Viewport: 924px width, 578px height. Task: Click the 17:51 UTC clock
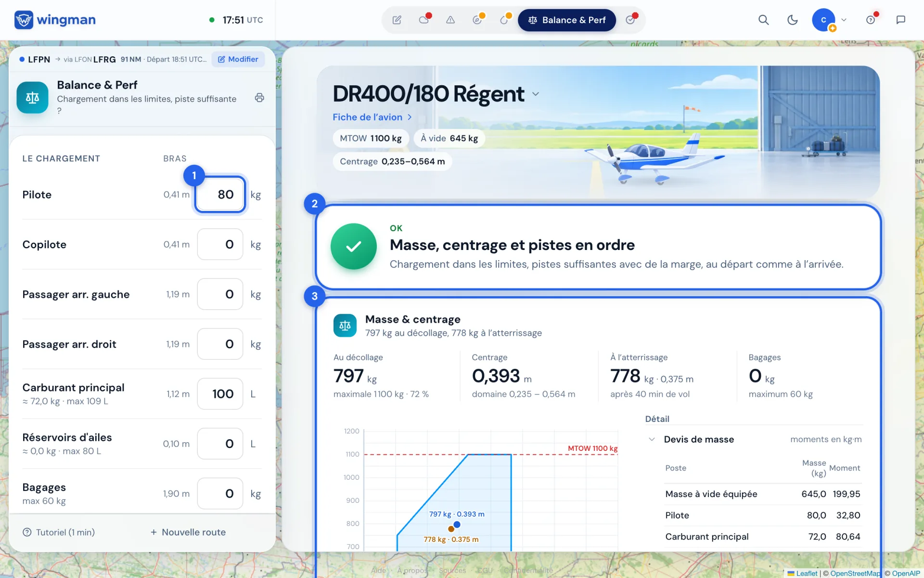(243, 20)
